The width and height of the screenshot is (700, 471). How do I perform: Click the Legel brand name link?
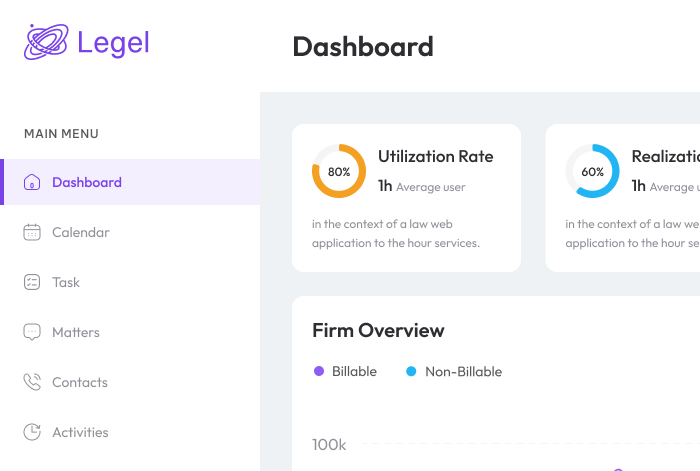click(x=113, y=42)
